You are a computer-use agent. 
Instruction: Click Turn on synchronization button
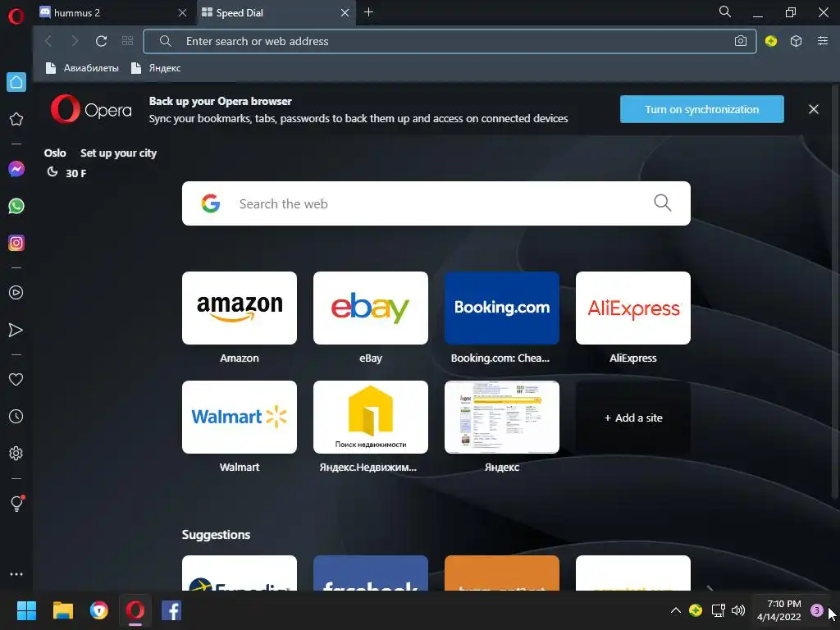point(702,109)
